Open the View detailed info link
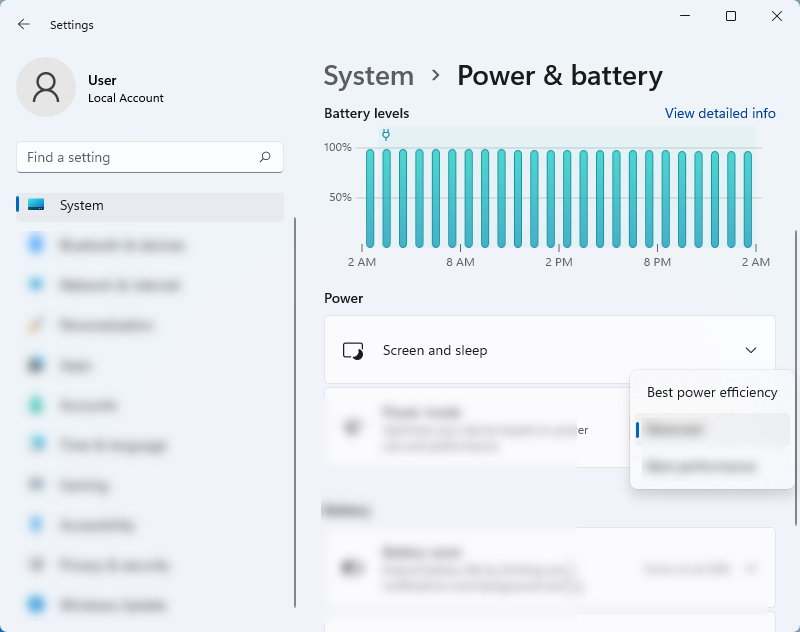This screenshot has width=800, height=632. [720, 114]
